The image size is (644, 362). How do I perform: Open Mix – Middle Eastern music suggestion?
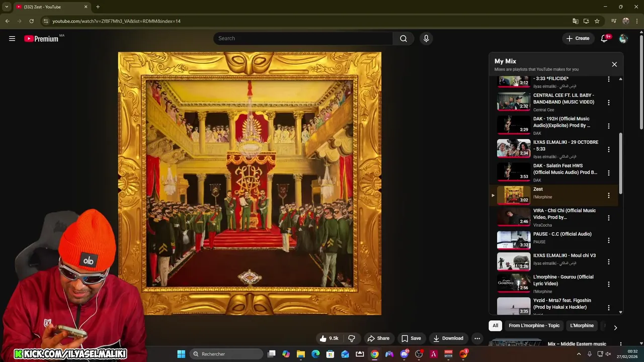[x=577, y=344]
